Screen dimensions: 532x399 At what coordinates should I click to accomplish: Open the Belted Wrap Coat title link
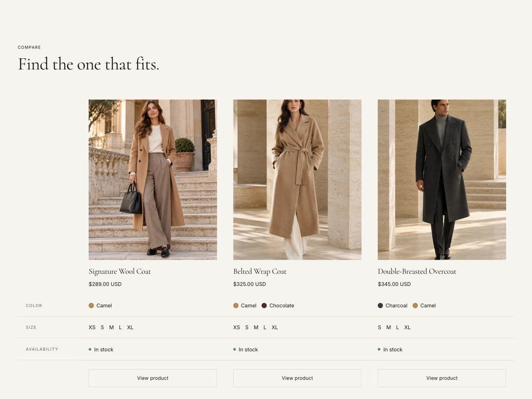(260, 272)
